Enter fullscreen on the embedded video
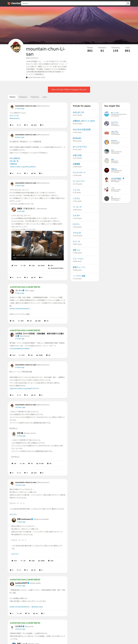 (x=56, y=255)
